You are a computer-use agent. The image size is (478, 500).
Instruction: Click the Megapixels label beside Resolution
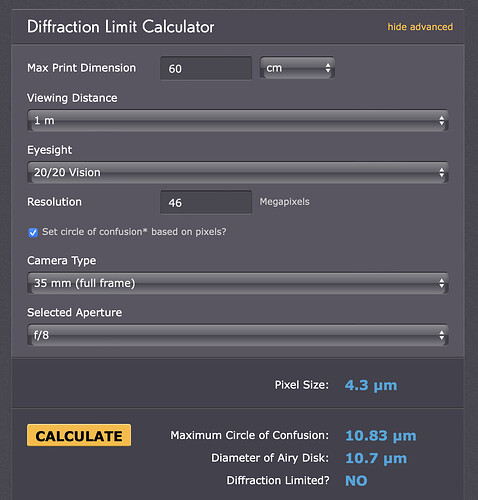(284, 202)
